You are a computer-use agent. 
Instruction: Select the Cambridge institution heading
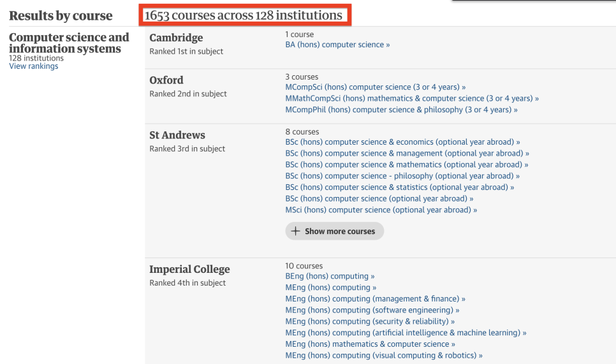pyautogui.click(x=176, y=38)
